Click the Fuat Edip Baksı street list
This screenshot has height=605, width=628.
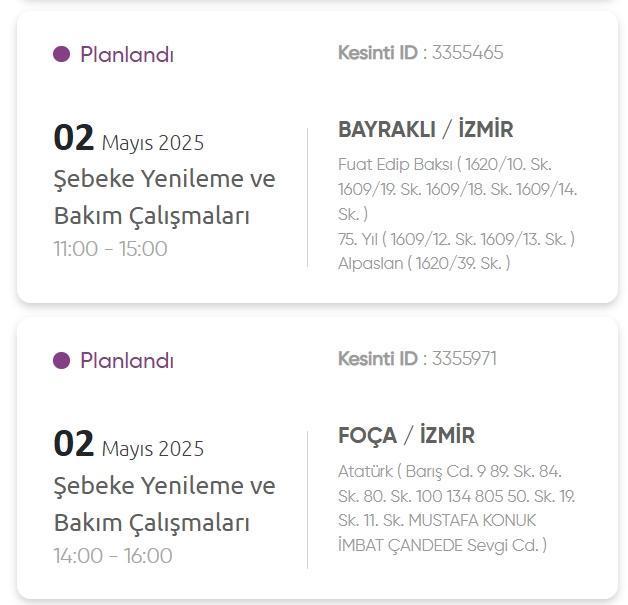tap(457, 189)
